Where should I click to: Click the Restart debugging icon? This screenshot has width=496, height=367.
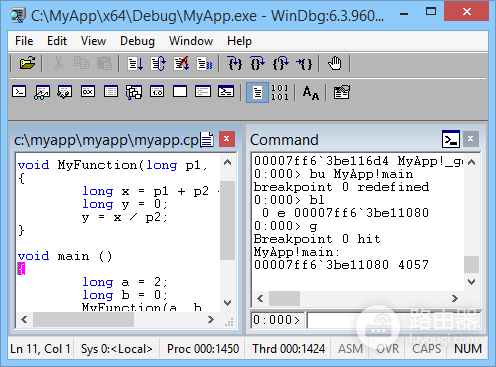point(158,63)
